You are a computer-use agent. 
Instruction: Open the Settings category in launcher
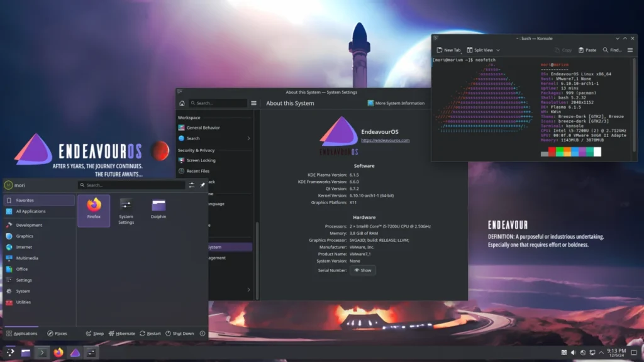40,280
